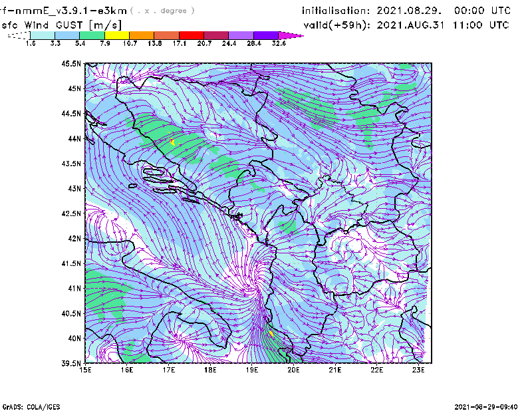This screenshot has width=532, height=411.
Task: Click the '2021-08-29-09:40' timestamp
Action: tap(486, 407)
